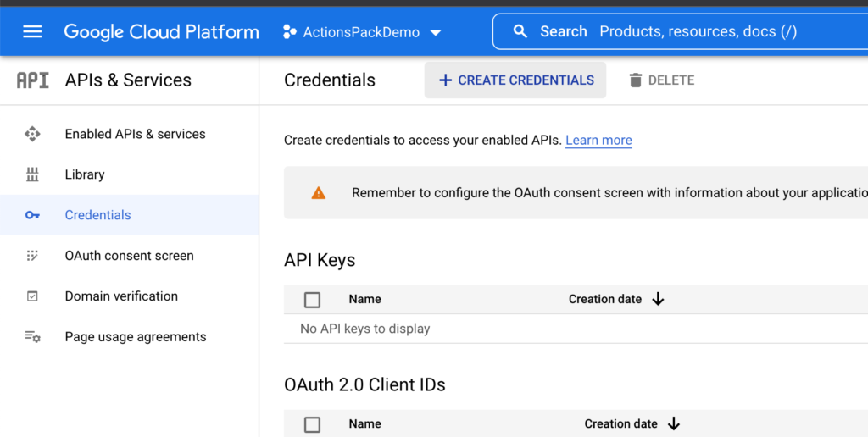Click the CREATE CREDENTIALS button
The width and height of the screenshot is (868, 437).
point(515,80)
